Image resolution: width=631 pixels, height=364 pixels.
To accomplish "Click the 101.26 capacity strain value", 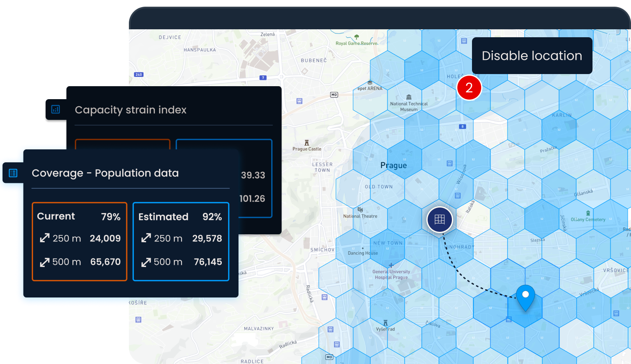I will coord(252,199).
